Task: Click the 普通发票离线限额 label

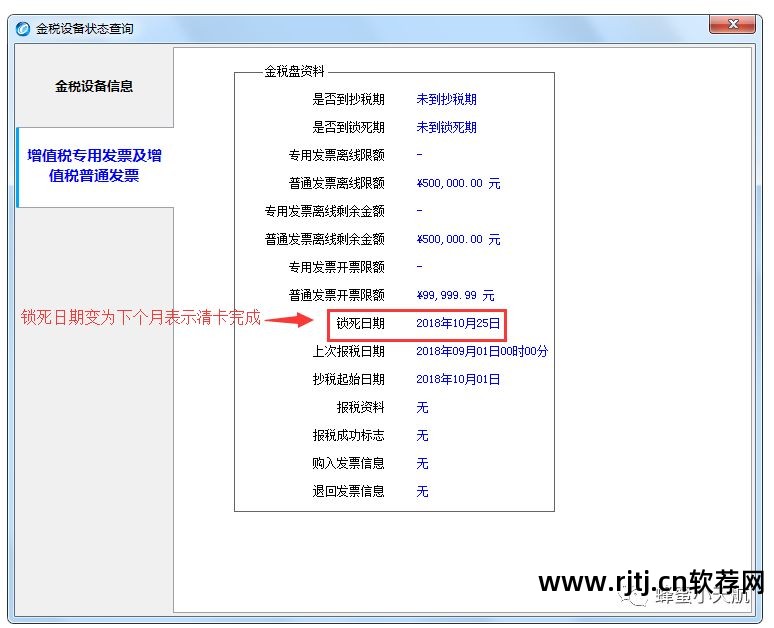Action: pyautogui.click(x=336, y=183)
